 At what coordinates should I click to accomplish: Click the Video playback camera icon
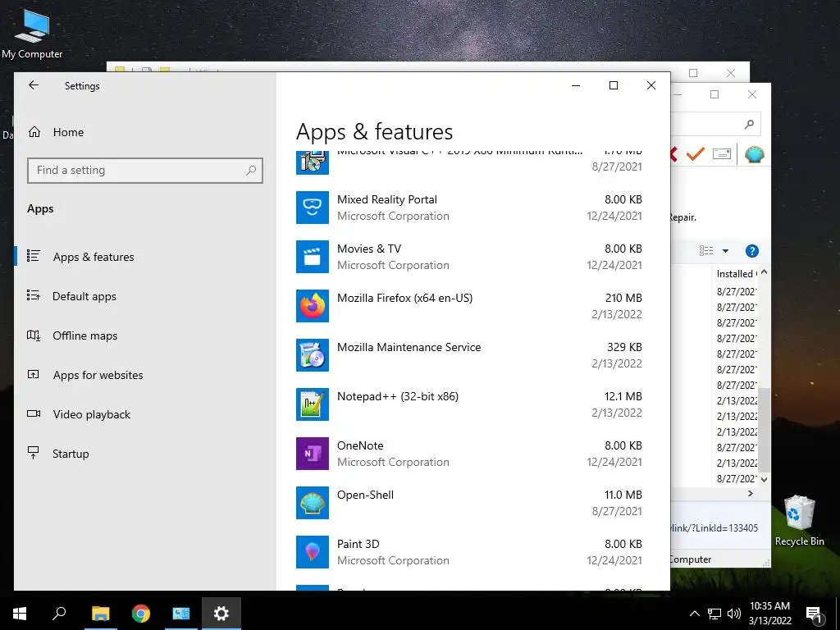33,413
